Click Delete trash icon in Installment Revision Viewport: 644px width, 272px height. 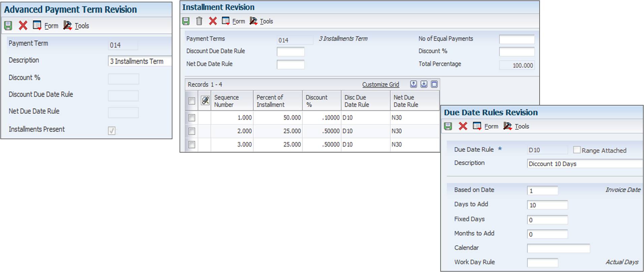point(199,21)
